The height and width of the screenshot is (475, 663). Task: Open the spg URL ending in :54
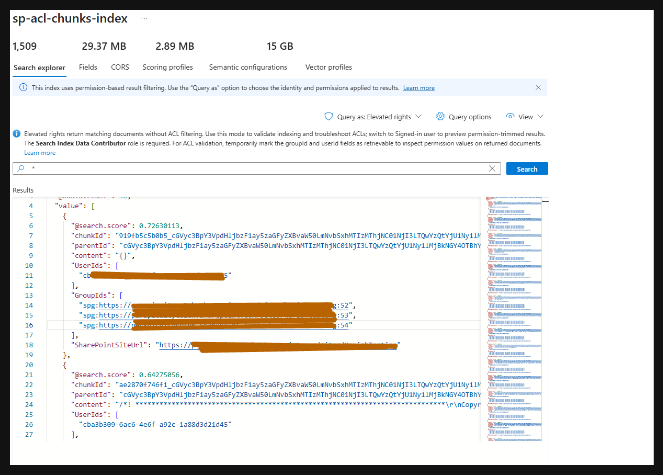pos(224,325)
